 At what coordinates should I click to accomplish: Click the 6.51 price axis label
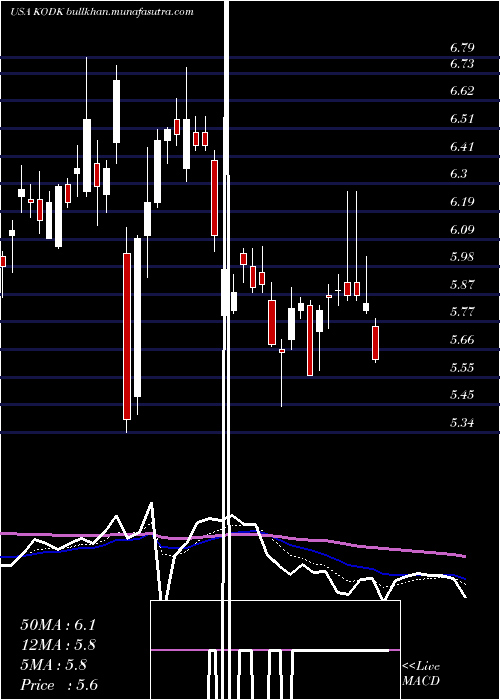coord(462,119)
